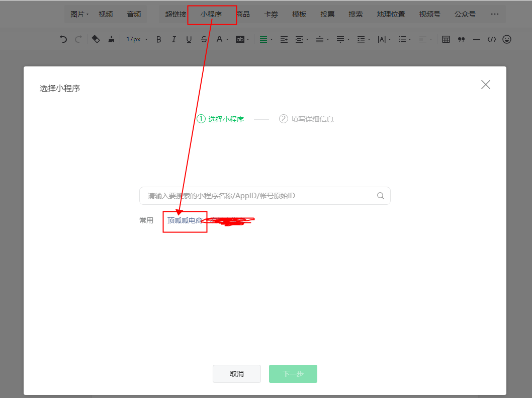Open the emoji picker smiley icon

[x=506, y=39]
